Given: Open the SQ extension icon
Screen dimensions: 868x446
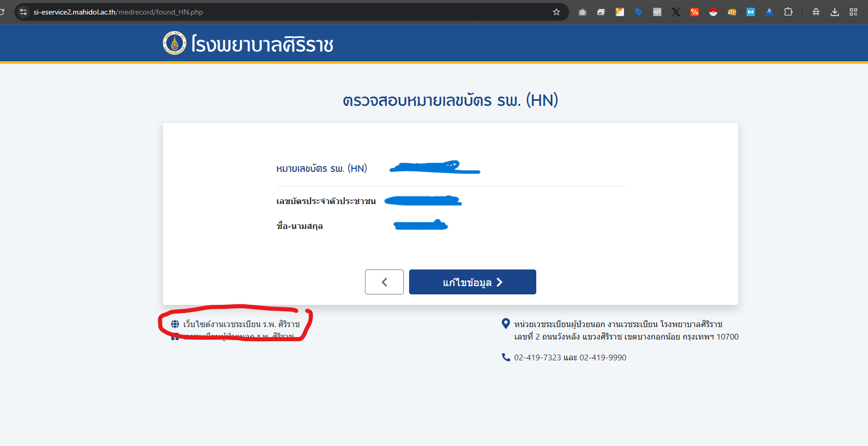Looking at the screenshot, I should pyautogui.click(x=732, y=12).
